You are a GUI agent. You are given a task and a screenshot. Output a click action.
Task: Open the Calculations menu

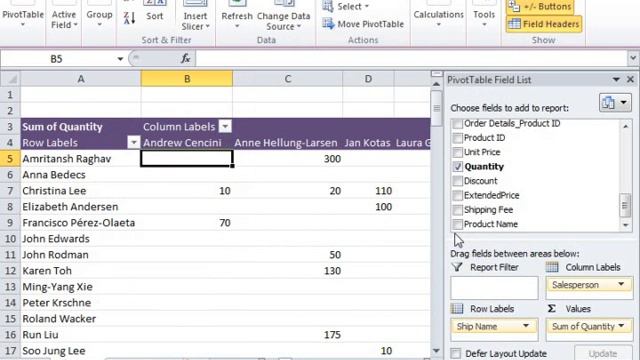[438, 16]
